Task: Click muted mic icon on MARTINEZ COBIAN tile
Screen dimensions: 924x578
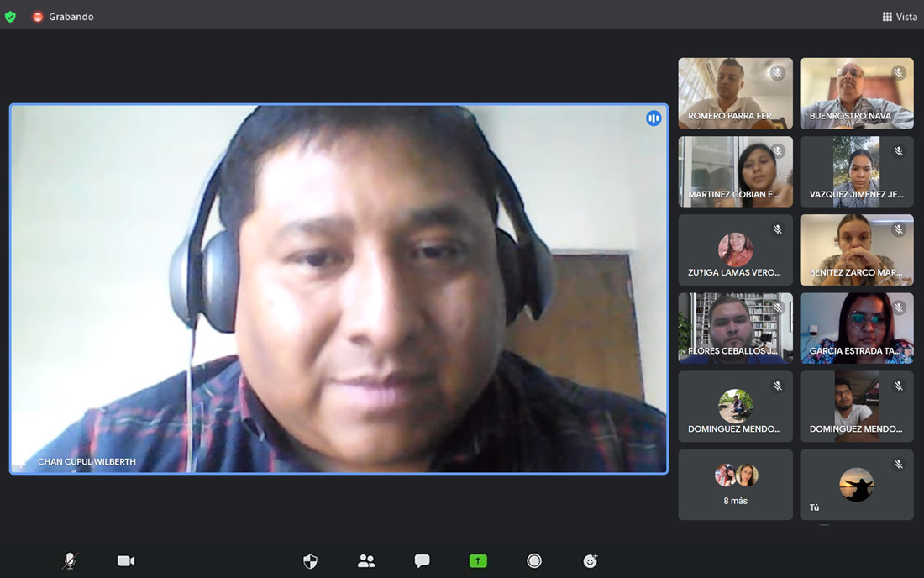Action: tap(778, 151)
